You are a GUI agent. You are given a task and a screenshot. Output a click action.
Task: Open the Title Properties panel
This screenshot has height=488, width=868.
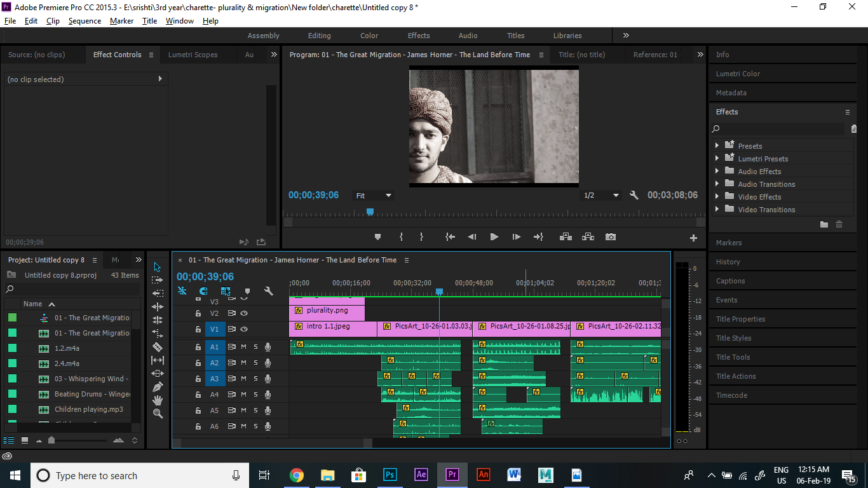click(x=740, y=319)
